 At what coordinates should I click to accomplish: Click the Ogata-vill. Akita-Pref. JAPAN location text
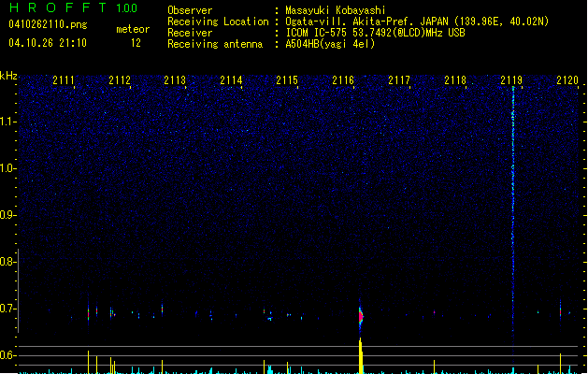tap(417, 22)
